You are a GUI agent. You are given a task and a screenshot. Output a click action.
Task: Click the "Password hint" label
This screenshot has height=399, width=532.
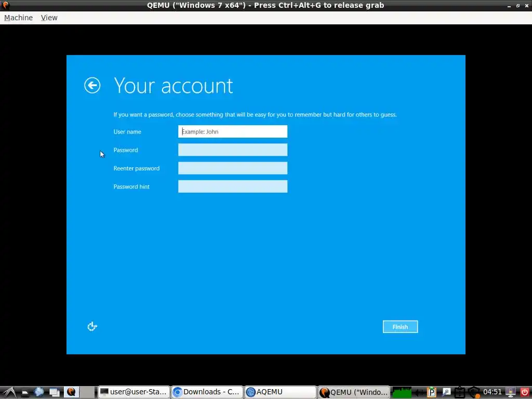[x=131, y=187]
